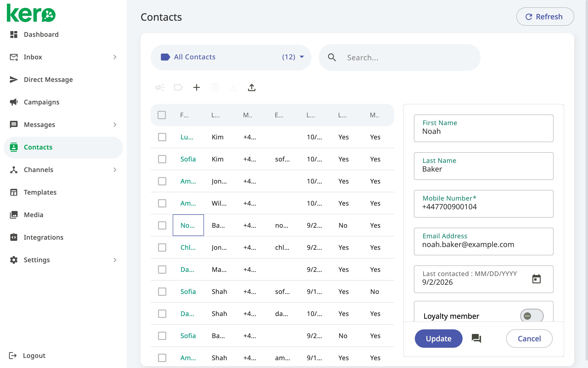This screenshot has height=368, width=588.
Task: Click the Direct Message paper plane icon
Action: 14,80
